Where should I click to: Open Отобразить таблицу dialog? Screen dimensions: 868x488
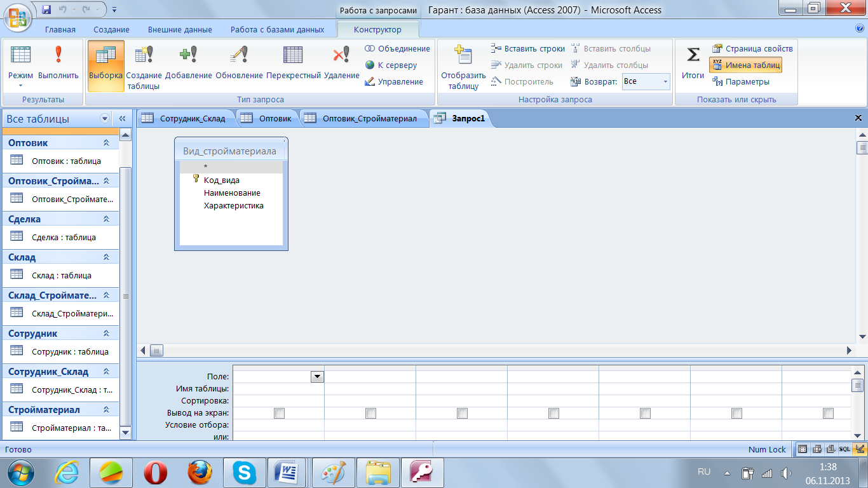pyautogui.click(x=463, y=66)
